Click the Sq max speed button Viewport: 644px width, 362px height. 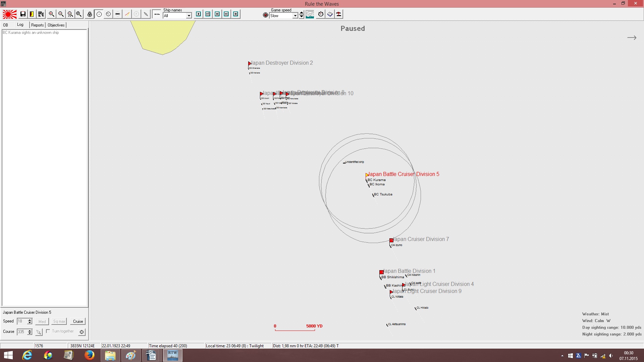pos(59,321)
